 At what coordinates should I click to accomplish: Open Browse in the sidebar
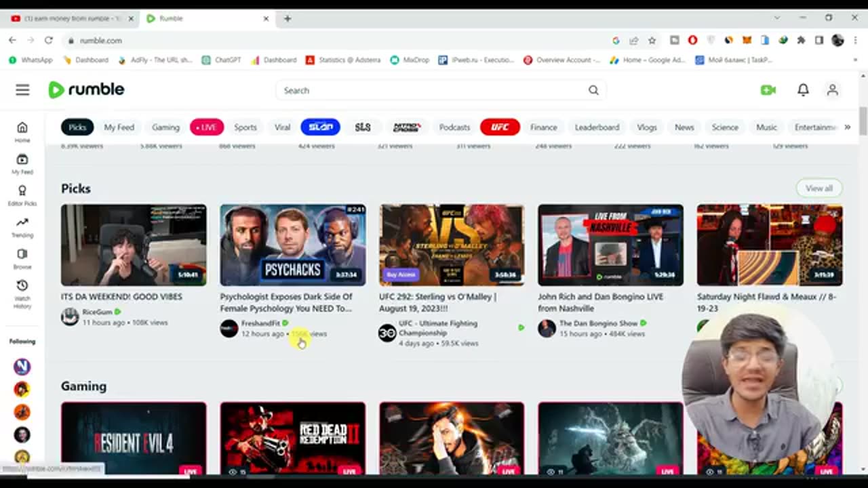[x=22, y=259]
